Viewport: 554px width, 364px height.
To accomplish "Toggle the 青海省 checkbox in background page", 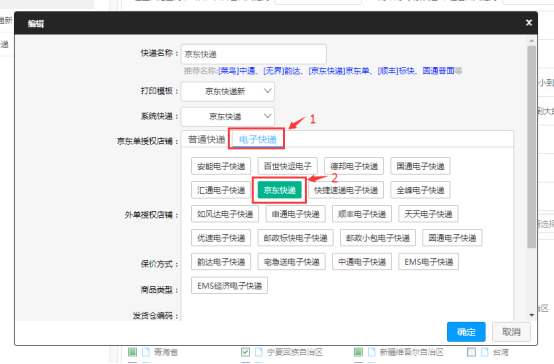I will (132, 352).
